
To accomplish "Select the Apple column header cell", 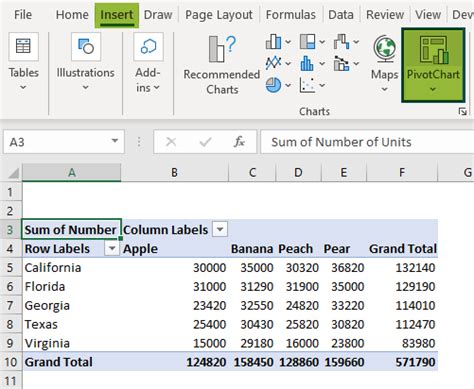I will click(175, 248).
